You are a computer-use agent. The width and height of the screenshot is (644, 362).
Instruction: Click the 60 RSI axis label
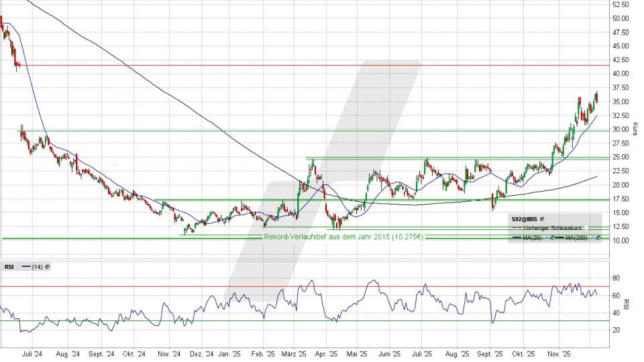point(616,296)
